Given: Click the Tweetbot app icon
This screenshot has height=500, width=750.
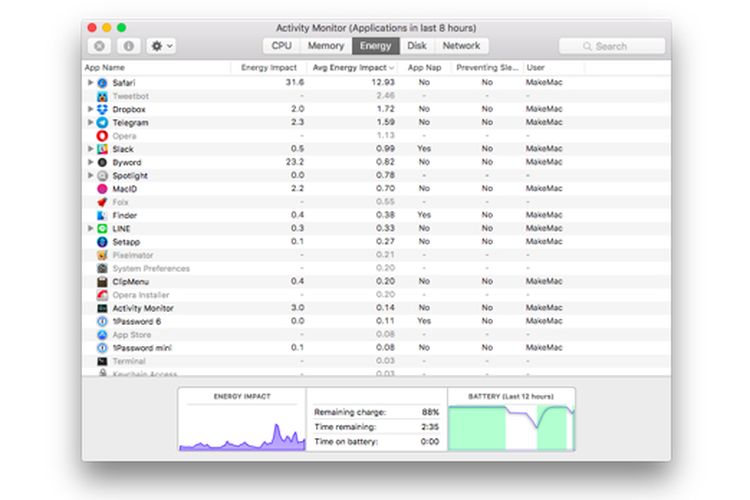Looking at the screenshot, I should [102, 96].
